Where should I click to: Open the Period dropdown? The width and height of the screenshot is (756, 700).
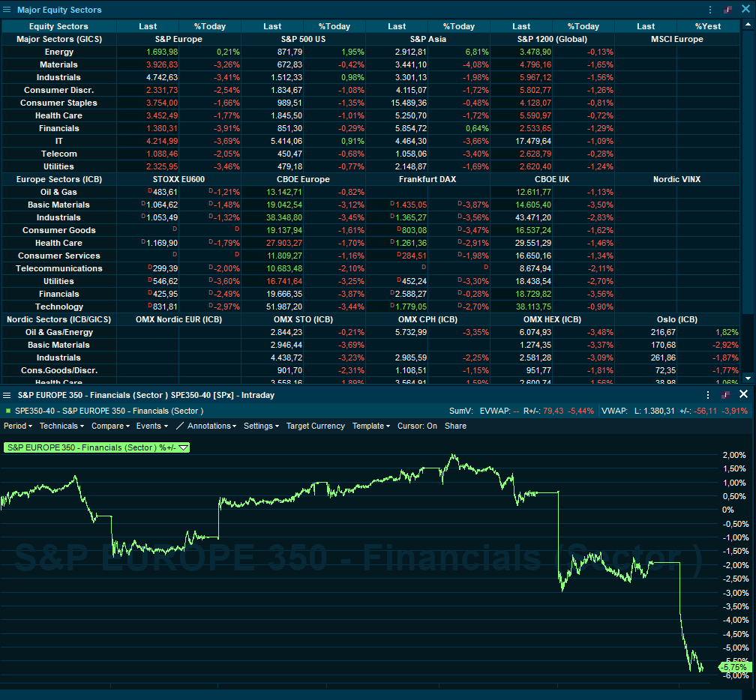(x=18, y=426)
